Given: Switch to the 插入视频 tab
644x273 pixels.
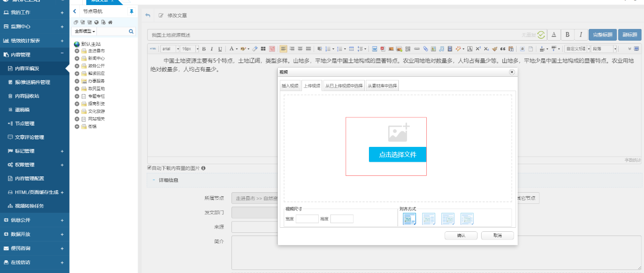Looking at the screenshot, I should (x=290, y=86).
